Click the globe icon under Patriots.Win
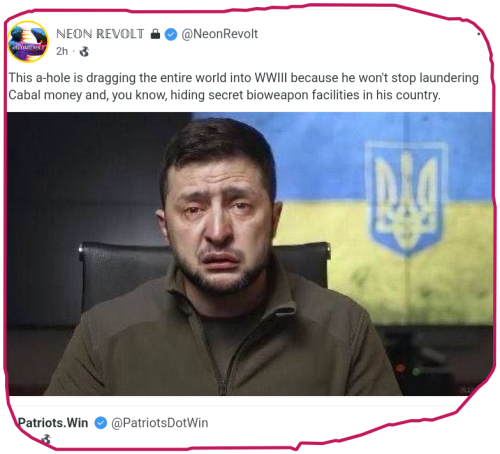500x454 pixels. pyautogui.click(x=46, y=439)
